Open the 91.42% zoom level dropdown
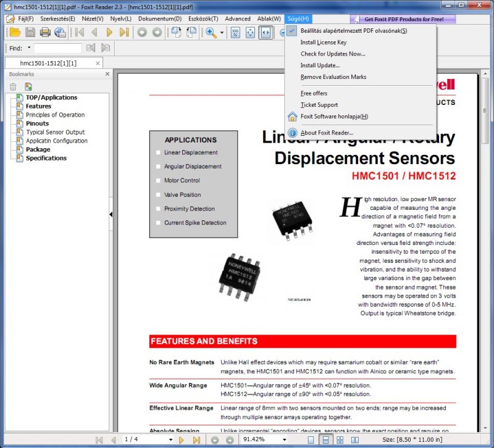Image resolution: width=494 pixels, height=448 pixels. [284, 439]
